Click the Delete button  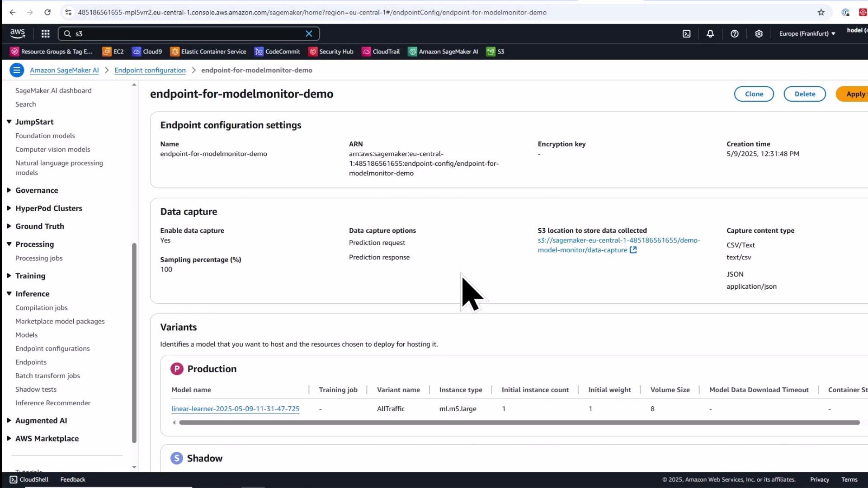(x=805, y=94)
